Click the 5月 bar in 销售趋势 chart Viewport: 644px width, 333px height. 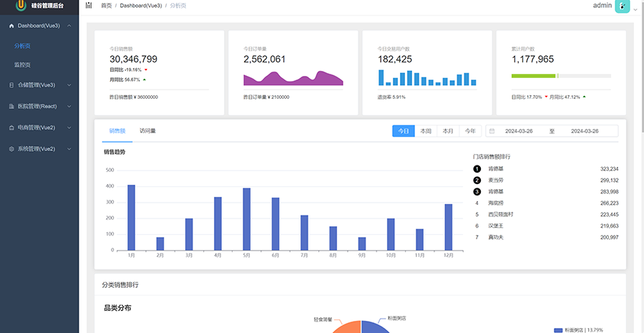246,219
